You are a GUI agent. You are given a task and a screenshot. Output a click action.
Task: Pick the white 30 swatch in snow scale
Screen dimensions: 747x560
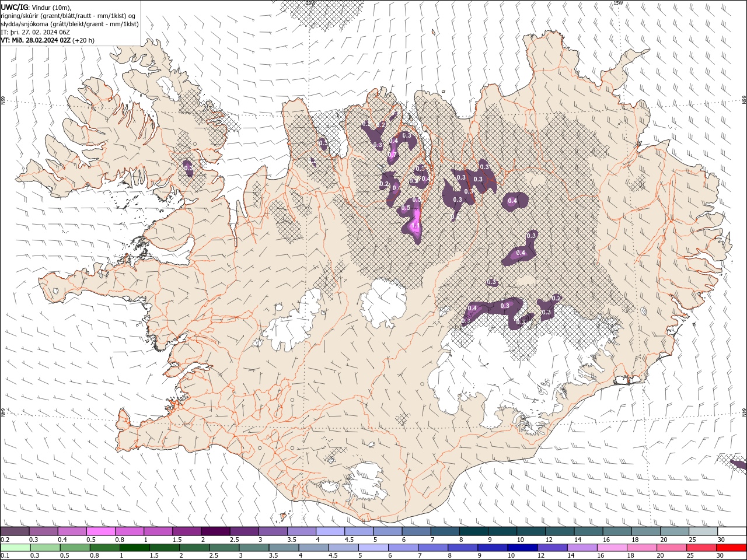click(732, 531)
